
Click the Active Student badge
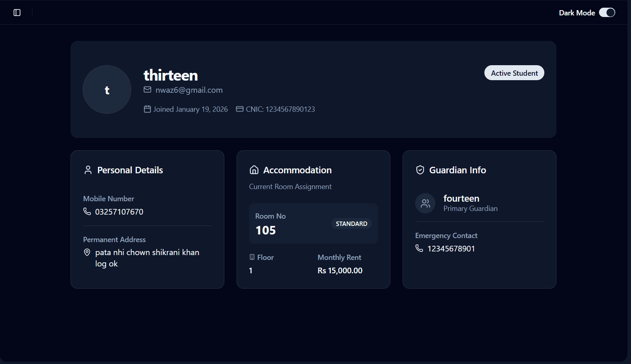tap(514, 73)
